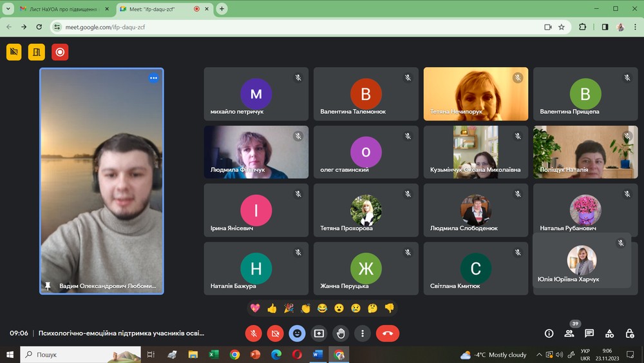Send the thumbs down reaction

tap(389, 308)
